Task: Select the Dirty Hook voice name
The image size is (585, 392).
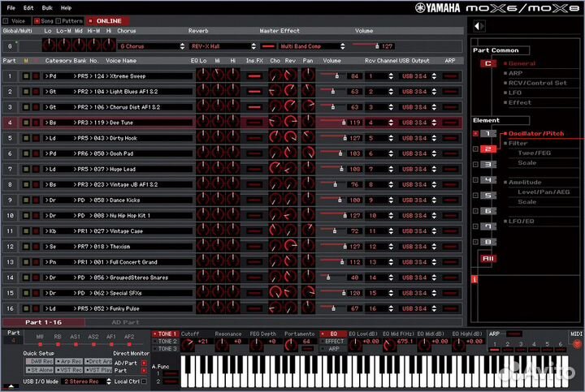Action: (123, 138)
